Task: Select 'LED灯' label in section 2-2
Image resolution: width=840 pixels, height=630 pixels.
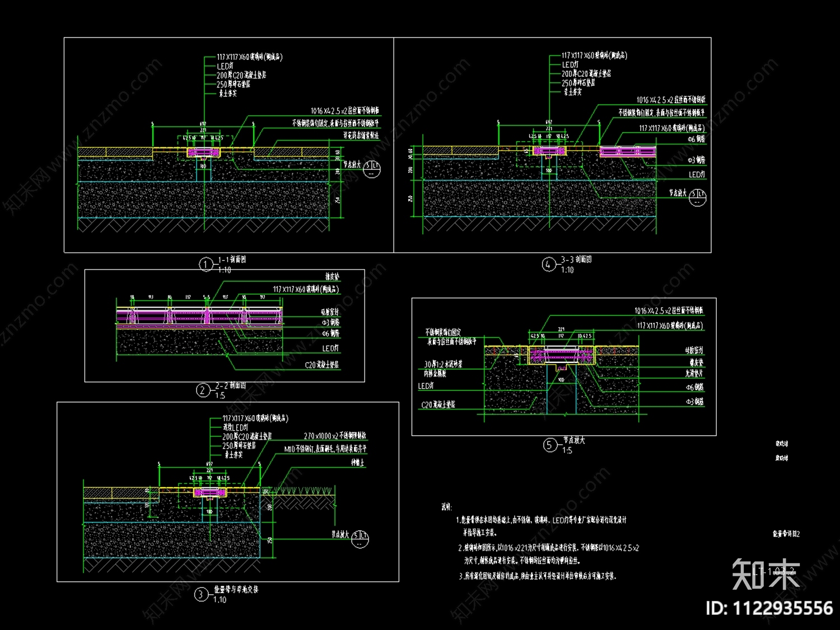Action: [x=330, y=348]
